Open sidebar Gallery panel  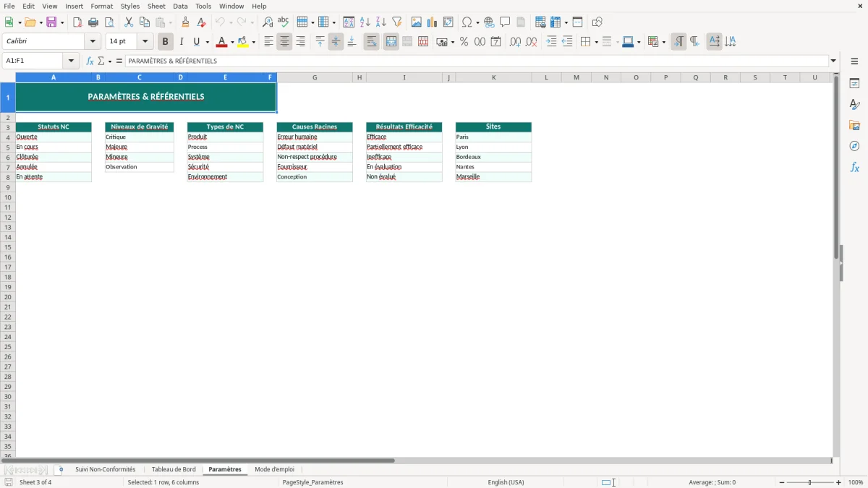[x=854, y=125]
